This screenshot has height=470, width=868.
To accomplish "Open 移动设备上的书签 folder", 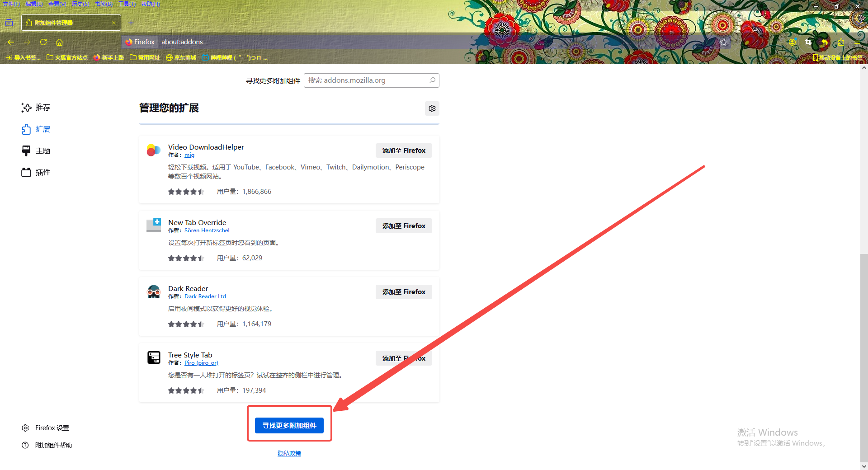I will 838,57.
